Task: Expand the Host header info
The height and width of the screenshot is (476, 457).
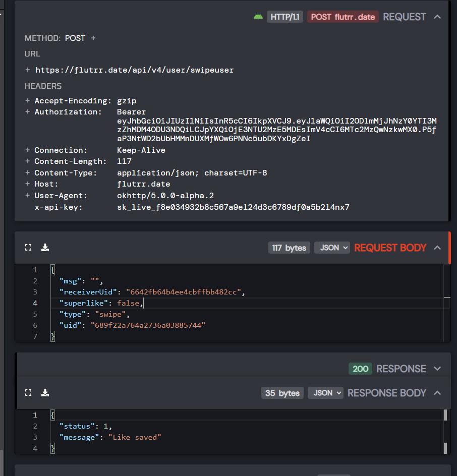Action: [x=28, y=184]
